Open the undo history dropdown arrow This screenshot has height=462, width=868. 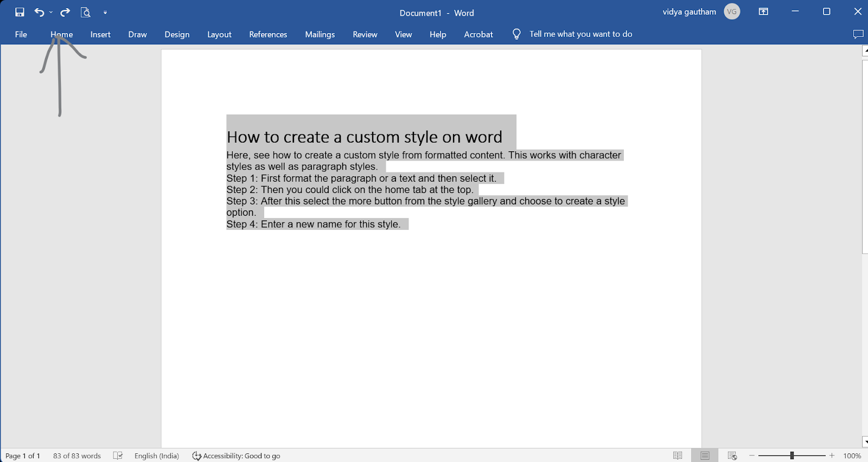tap(51, 12)
